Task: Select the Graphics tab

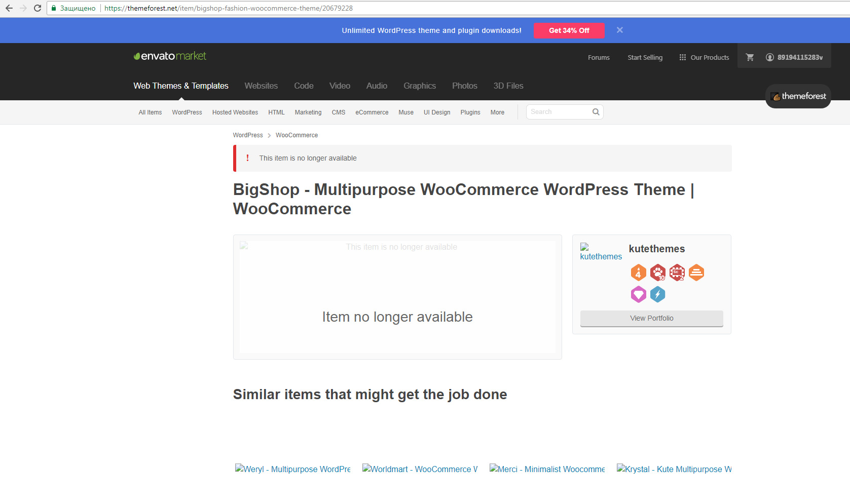Action: (x=420, y=86)
